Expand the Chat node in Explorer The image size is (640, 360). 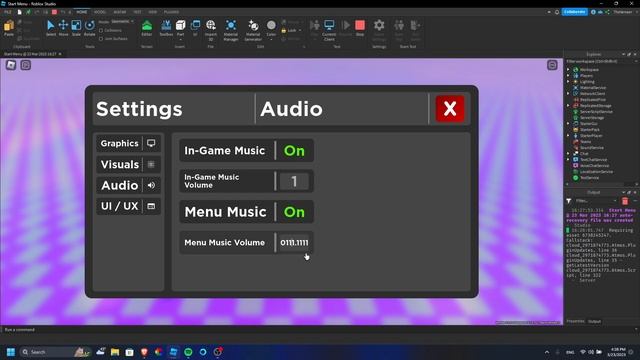coord(568,153)
